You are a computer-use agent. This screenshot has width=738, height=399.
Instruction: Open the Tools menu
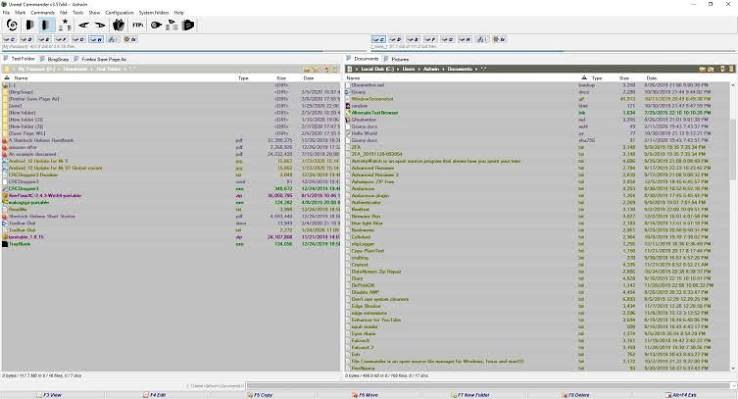pos(78,13)
